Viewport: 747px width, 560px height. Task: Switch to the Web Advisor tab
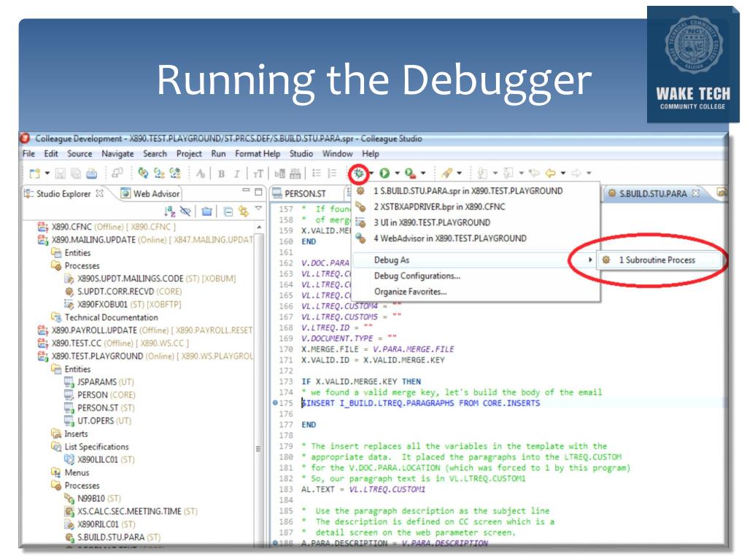coord(150,193)
